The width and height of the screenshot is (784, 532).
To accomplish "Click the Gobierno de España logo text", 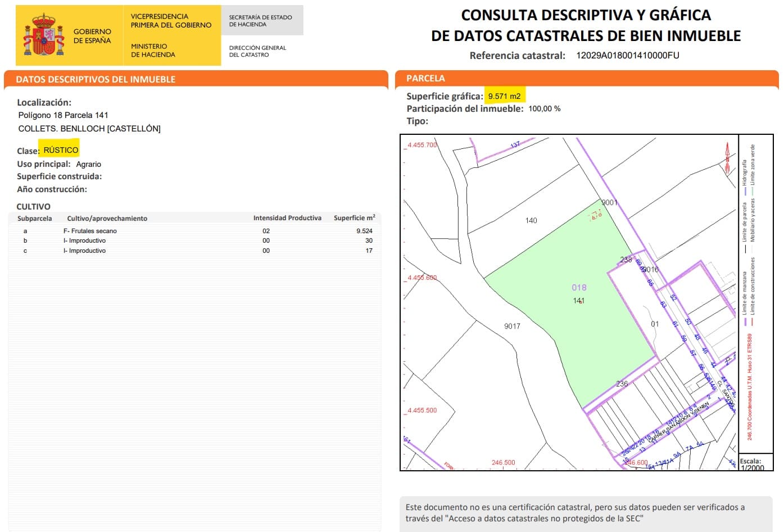I will pos(92,36).
